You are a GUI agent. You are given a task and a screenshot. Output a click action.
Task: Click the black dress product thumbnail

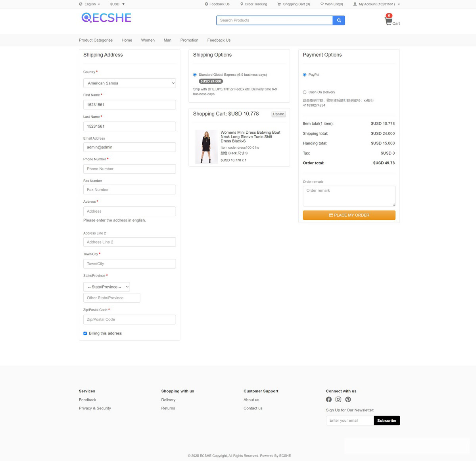click(x=206, y=147)
